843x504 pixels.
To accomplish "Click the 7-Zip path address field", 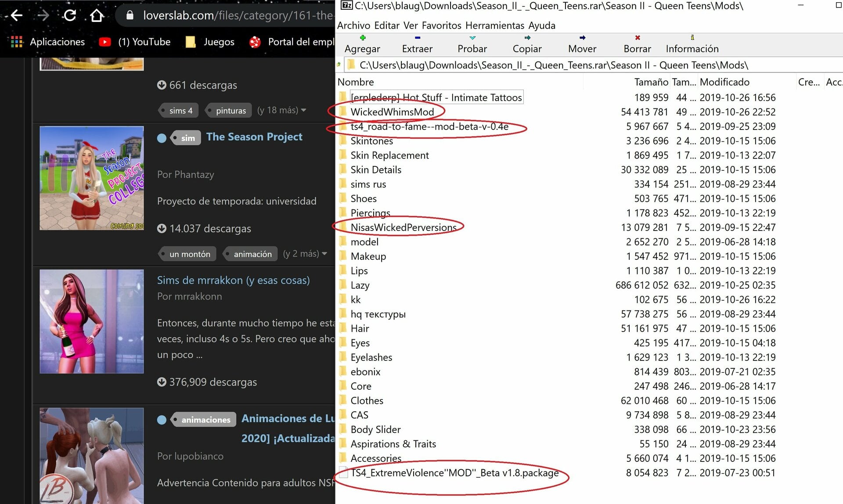I will click(593, 65).
